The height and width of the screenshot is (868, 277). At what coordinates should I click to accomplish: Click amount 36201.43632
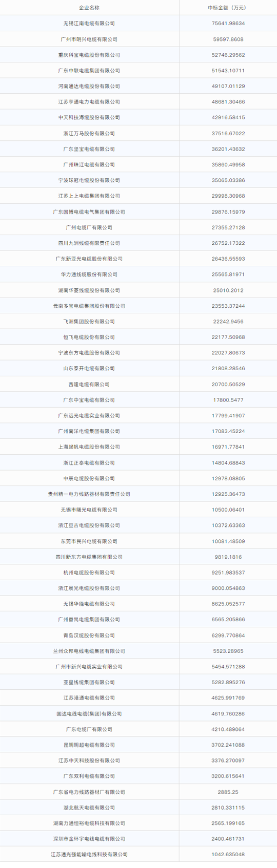point(228,149)
